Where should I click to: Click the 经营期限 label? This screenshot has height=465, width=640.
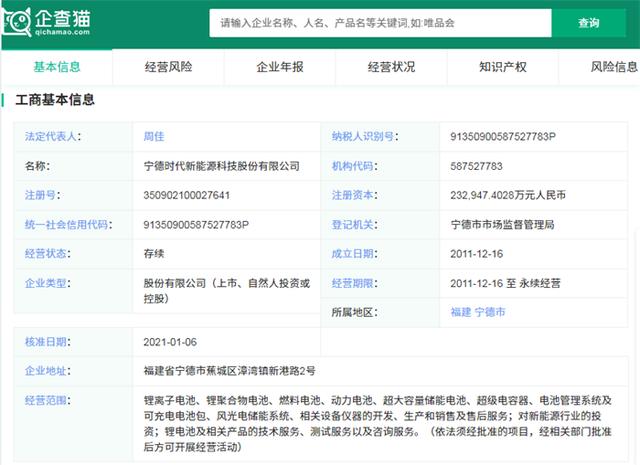(x=353, y=283)
